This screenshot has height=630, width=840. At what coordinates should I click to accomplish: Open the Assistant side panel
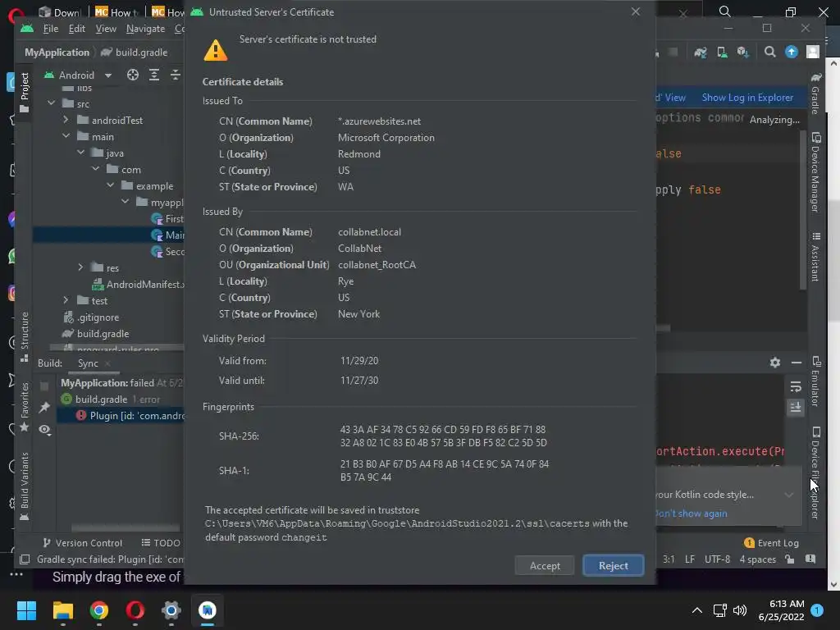point(815,257)
